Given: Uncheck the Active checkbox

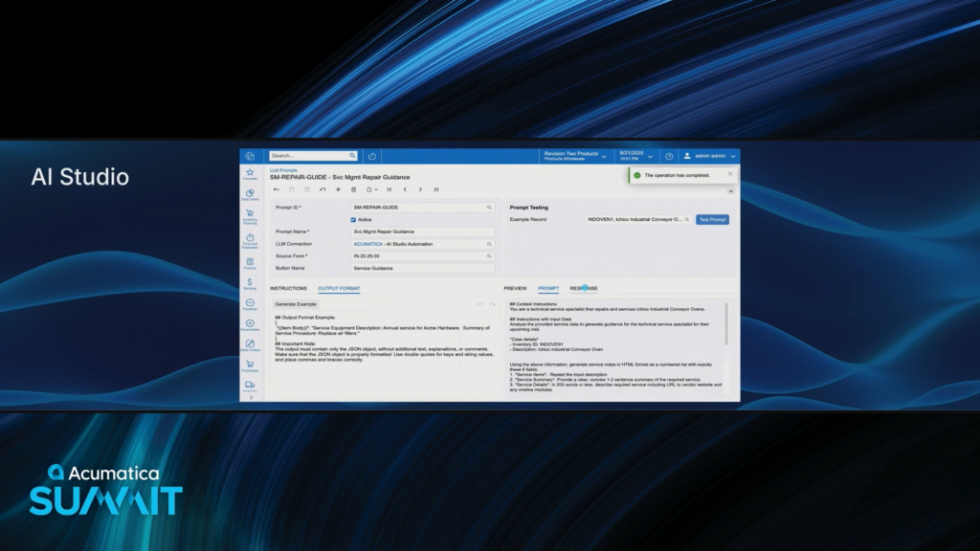Looking at the screenshot, I should point(353,219).
